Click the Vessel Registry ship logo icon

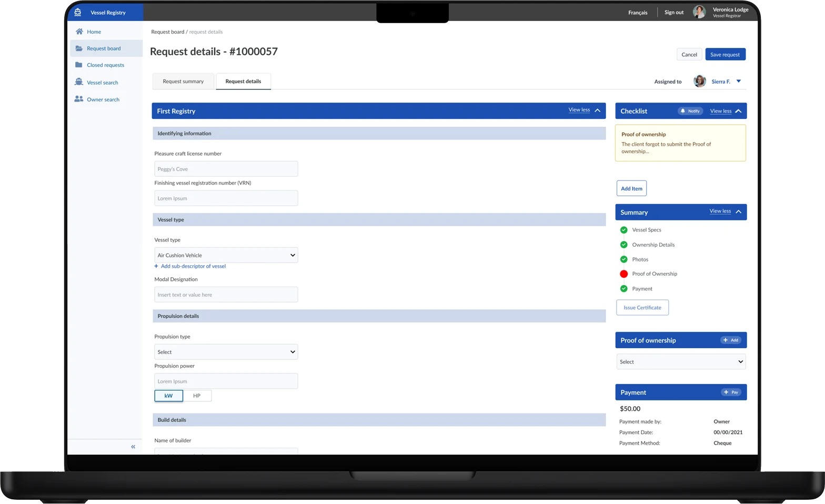point(78,12)
